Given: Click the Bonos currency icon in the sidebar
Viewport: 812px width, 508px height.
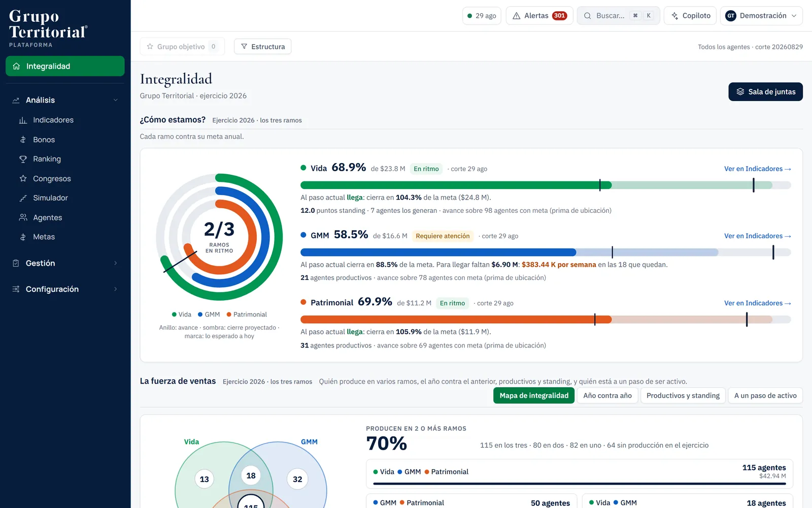Looking at the screenshot, I should (x=23, y=140).
